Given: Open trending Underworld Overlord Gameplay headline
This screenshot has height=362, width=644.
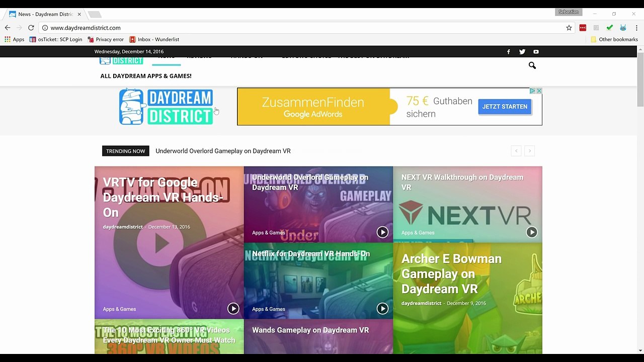Looking at the screenshot, I should coord(223,151).
